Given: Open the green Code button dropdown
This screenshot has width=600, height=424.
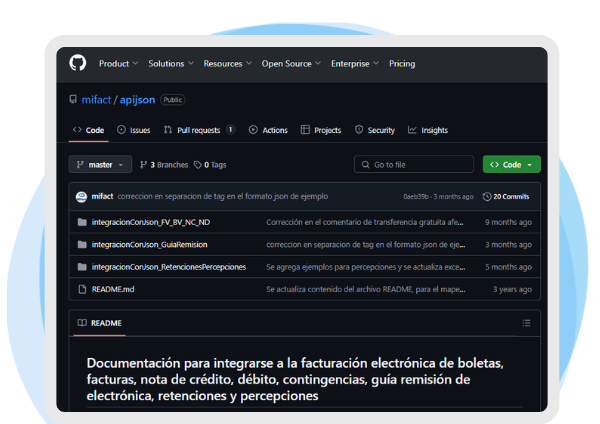Looking at the screenshot, I should pyautogui.click(x=512, y=165).
